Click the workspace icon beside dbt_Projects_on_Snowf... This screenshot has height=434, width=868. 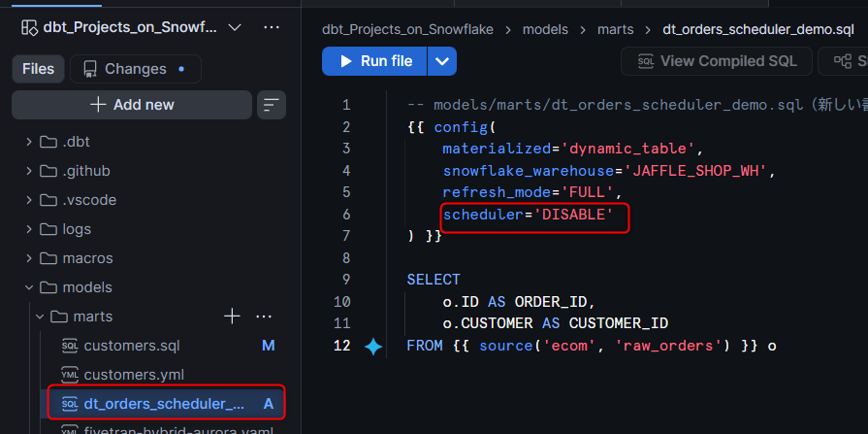(x=29, y=27)
